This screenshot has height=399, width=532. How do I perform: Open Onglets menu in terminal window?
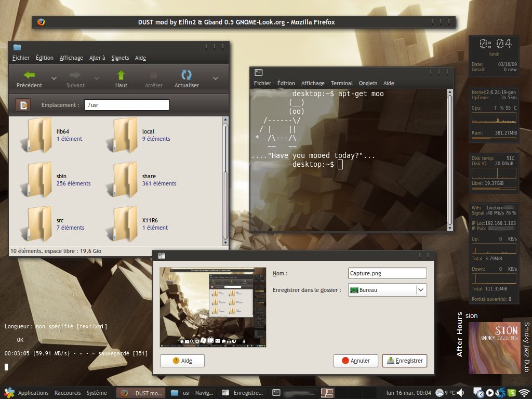click(x=368, y=83)
